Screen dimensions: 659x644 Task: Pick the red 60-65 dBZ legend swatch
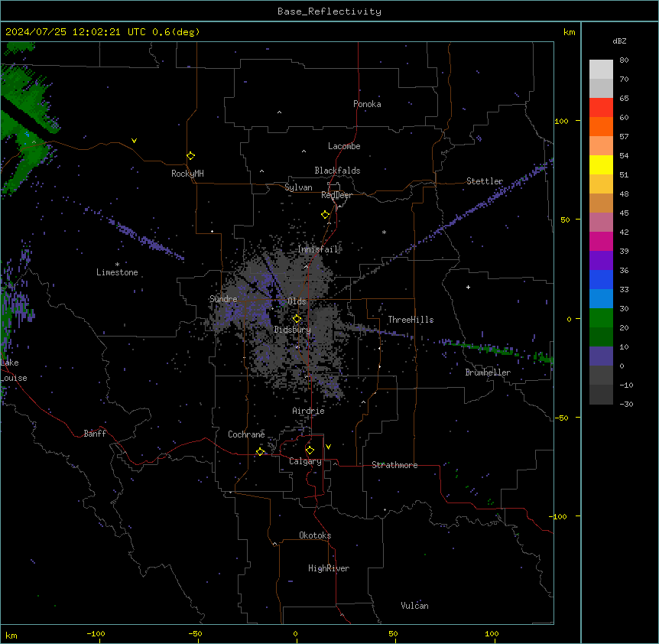coord(601,107)
